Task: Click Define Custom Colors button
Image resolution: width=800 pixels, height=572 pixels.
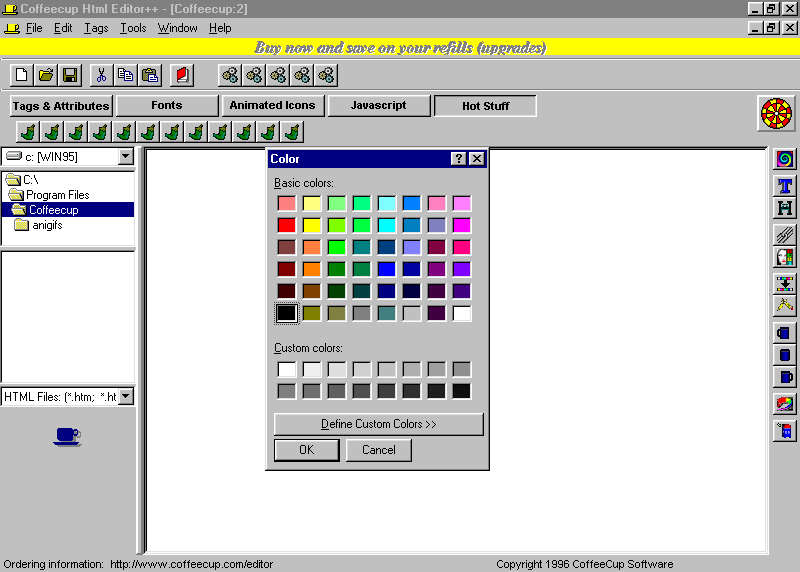Action: 379,424
